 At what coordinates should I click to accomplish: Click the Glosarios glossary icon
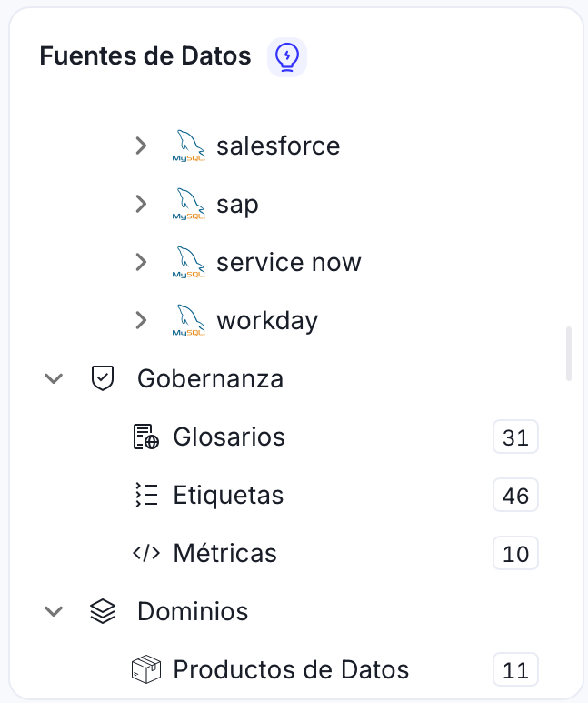[145, 437]
